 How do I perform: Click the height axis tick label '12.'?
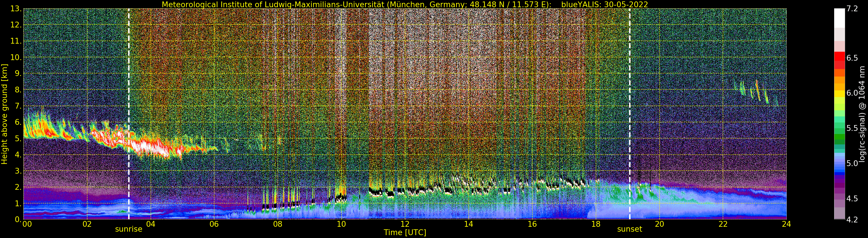pyautogui.click(x=16, y=25)
